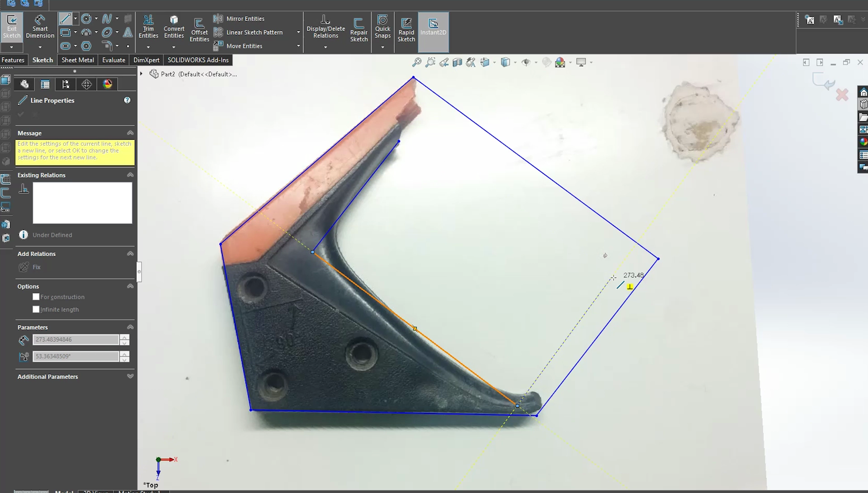Open the DimXpertManager tab
868x493 pixels.
(86, 84)
